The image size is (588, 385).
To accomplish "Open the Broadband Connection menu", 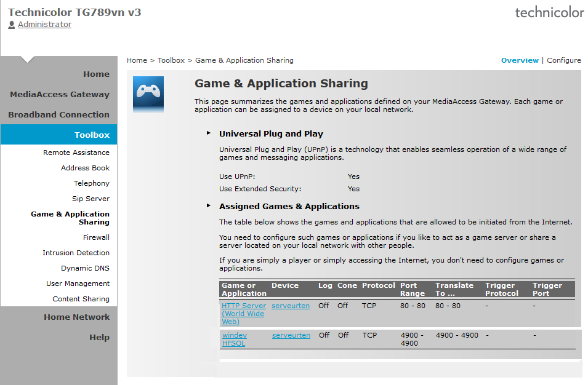I will (59, 114).
